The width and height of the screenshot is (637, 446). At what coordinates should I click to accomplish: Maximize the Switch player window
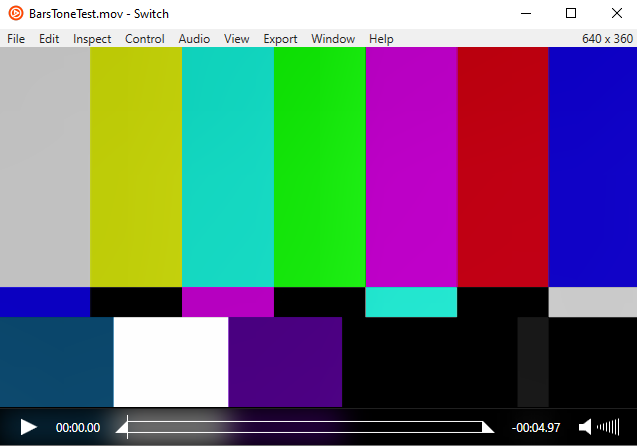[x=571, y=14]
